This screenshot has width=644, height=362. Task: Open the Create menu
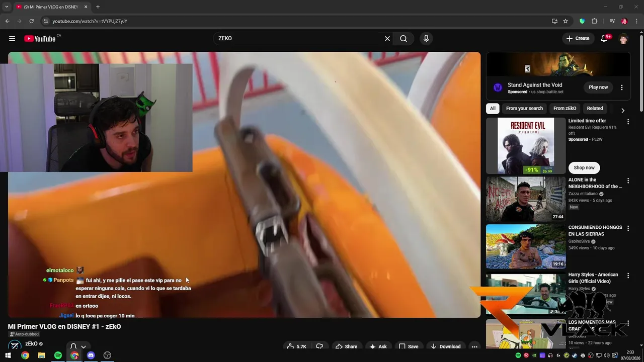coord(578,39)
